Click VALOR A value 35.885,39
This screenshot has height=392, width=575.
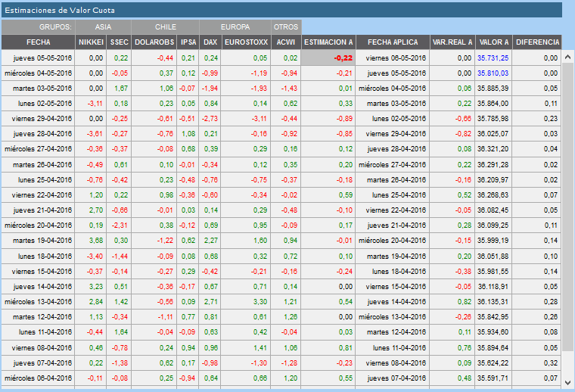coord(493,89)
